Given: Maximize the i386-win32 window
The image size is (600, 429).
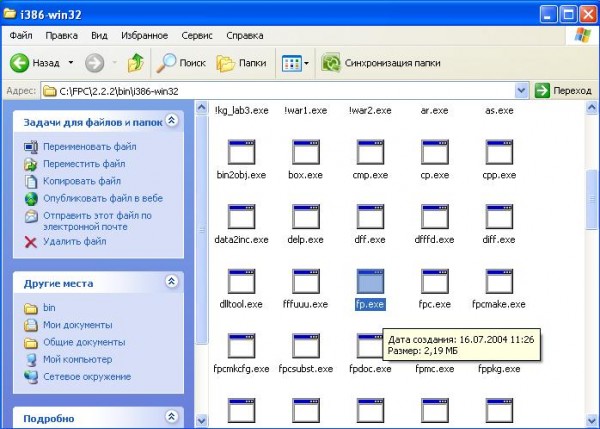Looking at the screenshot, I should (568, 15).
